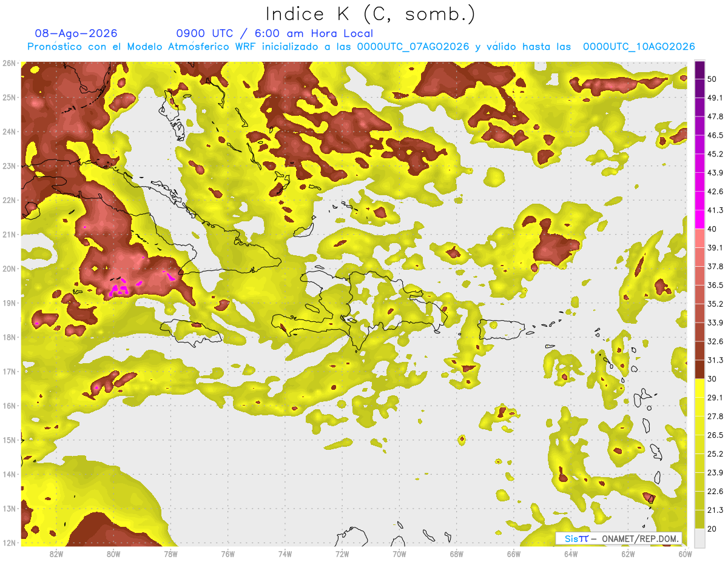Click the "16N" latitude axis label
The image size is (728, 562).
pyautogui.click(x=9, y=406)
